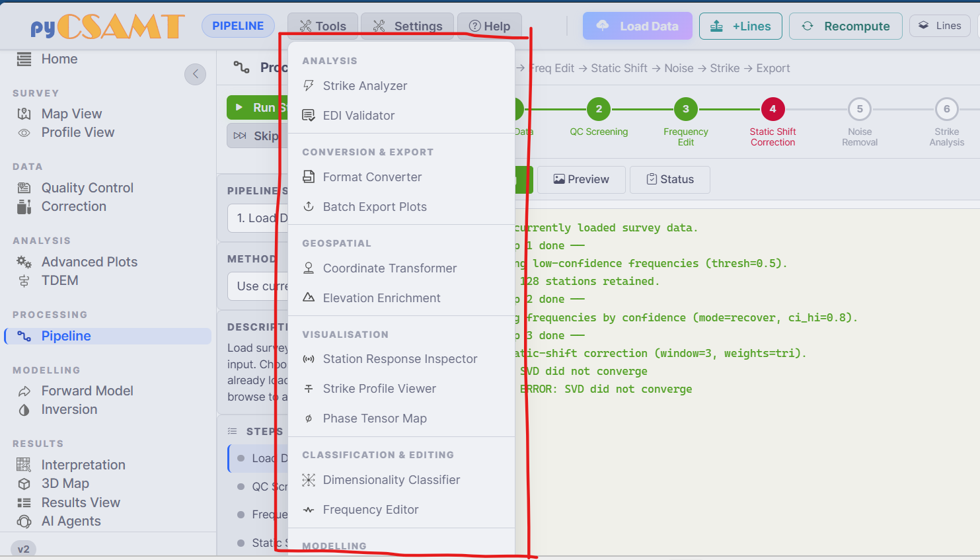980x560 pixels.
Task: Click the Elevation Enrichment mountain icon
Action: click(308, 298)
